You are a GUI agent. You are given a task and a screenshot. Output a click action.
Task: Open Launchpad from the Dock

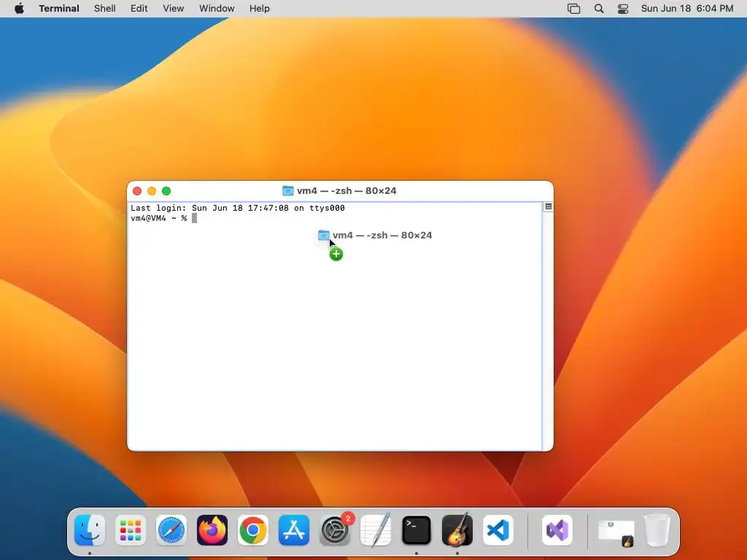(131, 530)
